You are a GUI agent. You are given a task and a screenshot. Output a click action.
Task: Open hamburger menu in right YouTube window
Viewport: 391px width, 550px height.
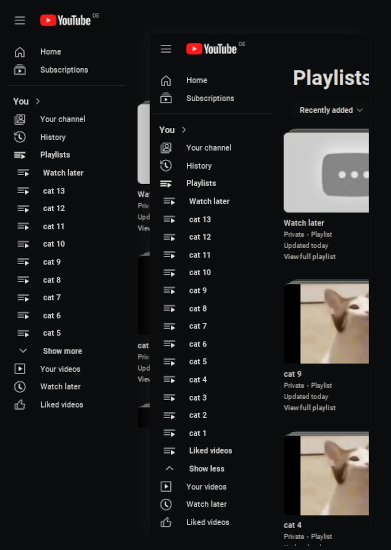click(x=166, y=49)
